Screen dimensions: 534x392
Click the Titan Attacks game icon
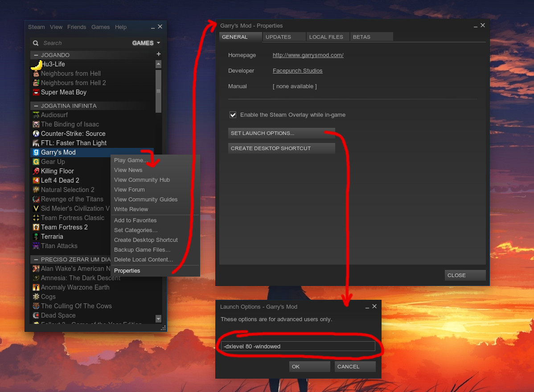(36, 246)
